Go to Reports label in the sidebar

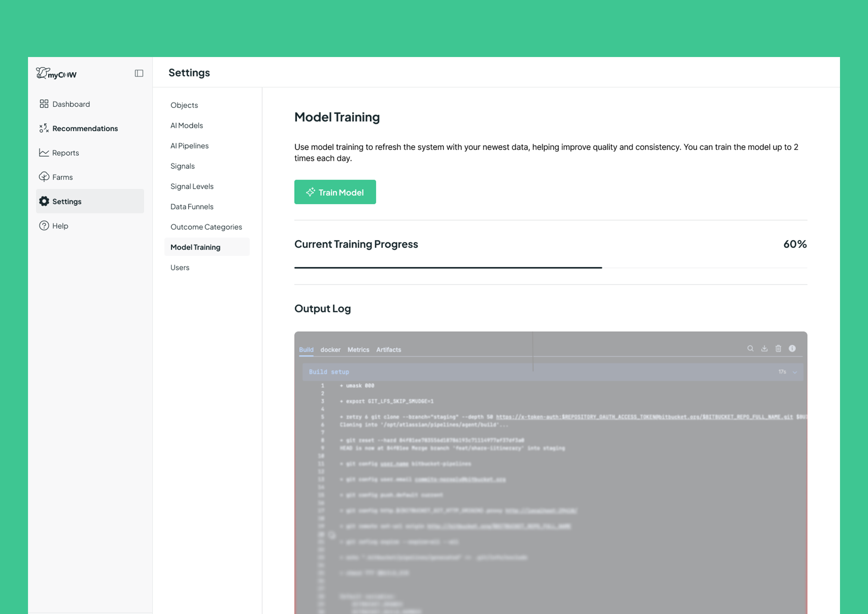pyautogui.click(x=65, y=153)
